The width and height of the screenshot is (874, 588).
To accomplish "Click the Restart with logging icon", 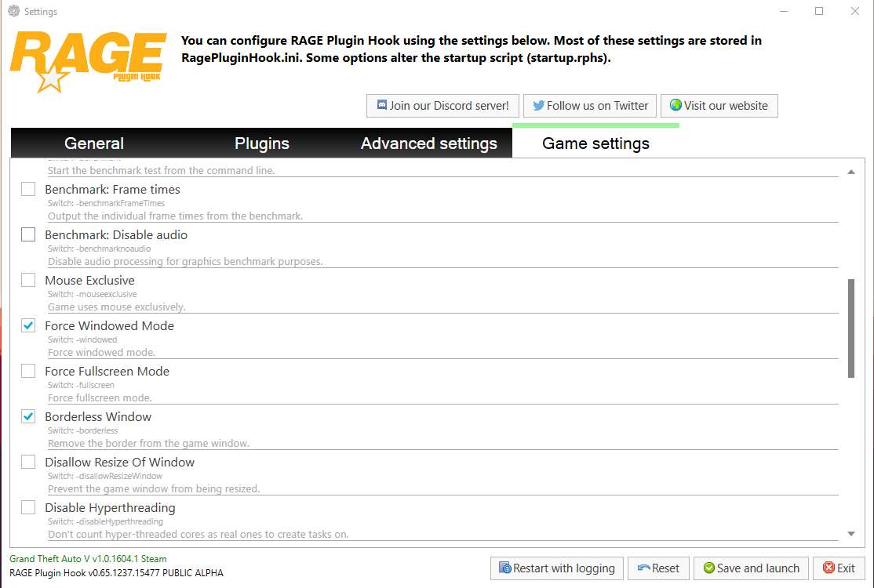I will pos(504,568).
